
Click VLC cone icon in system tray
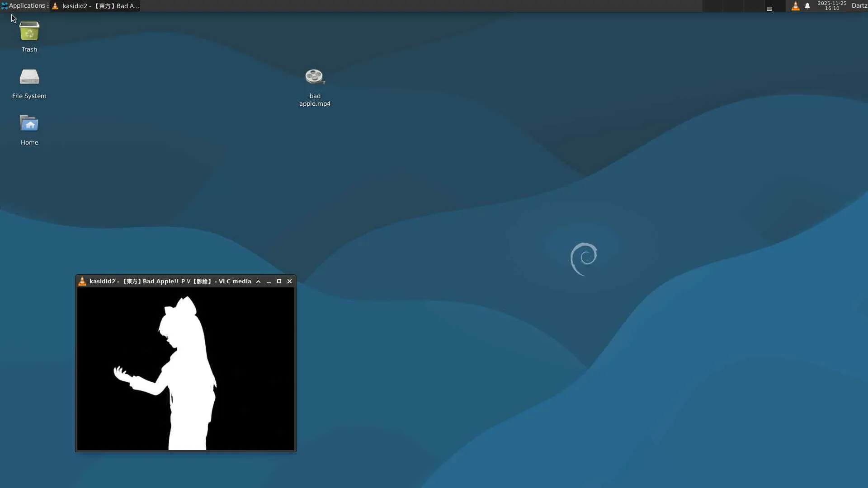(795, 6)
